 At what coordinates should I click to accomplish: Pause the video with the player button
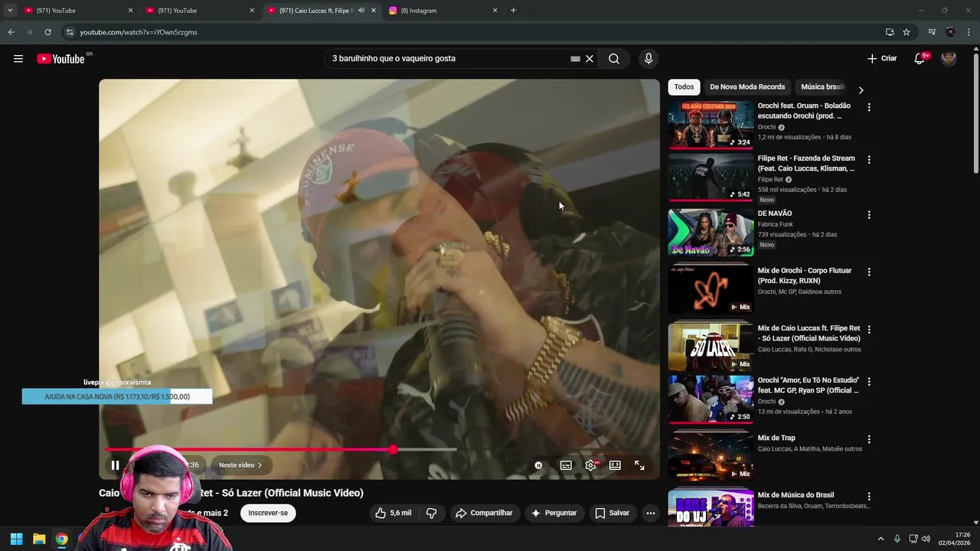click(x=115, y=465)
